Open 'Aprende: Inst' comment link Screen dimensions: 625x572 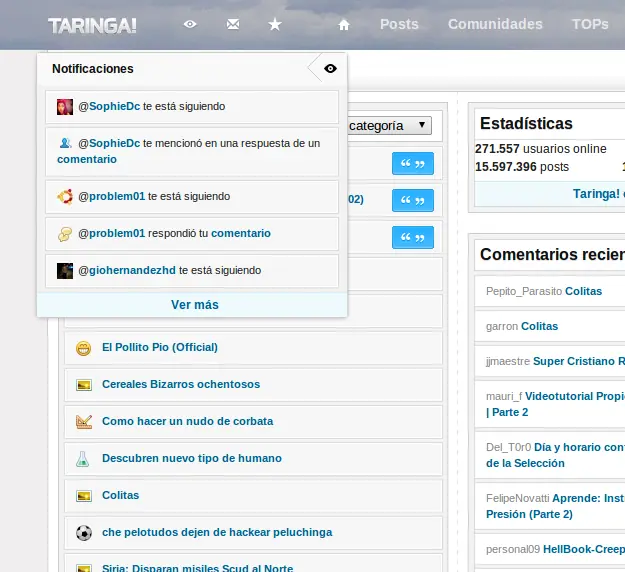(x=589, y=499)
